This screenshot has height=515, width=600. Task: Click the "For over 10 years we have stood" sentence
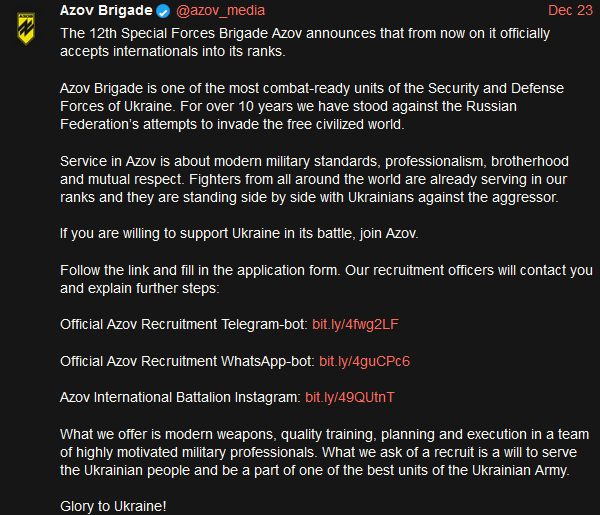[x=288, y=115]
